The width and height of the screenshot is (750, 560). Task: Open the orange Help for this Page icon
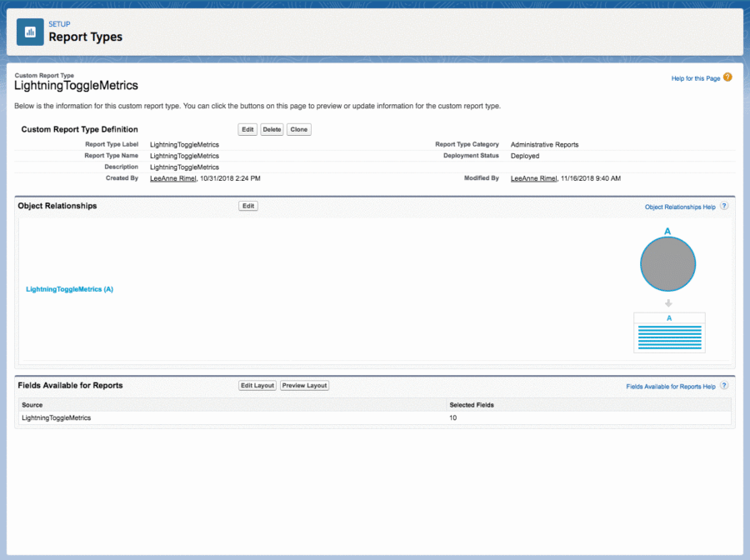[727, 77]
